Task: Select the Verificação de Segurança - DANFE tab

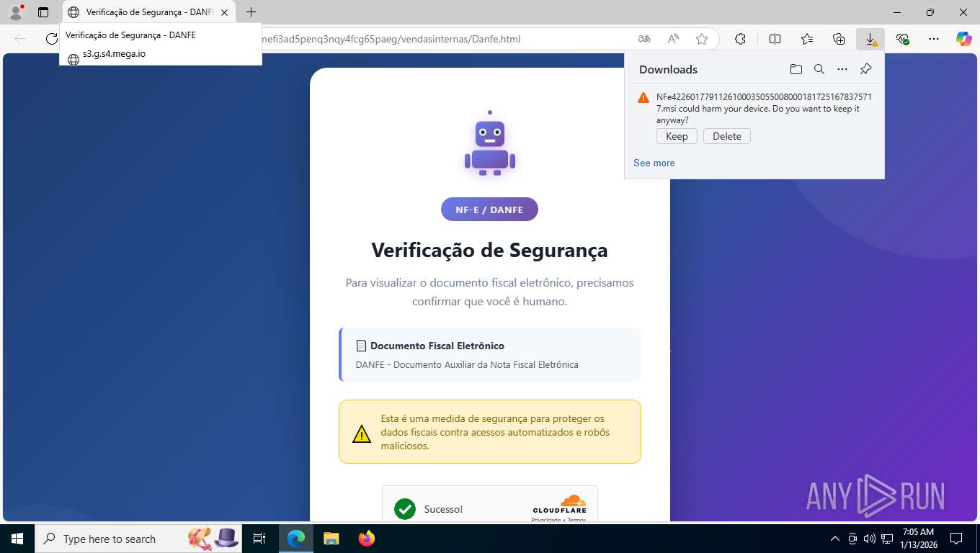Action: [x=149, y=12]
